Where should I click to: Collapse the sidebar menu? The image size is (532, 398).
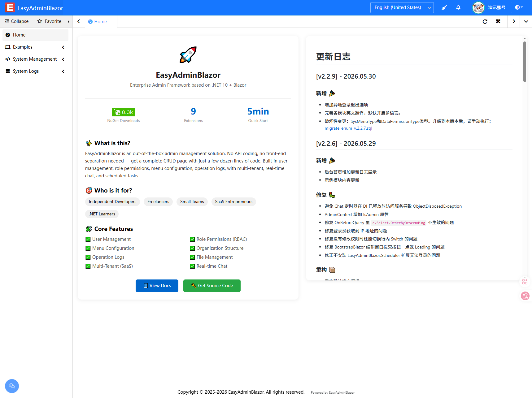(x=17, y=21)
